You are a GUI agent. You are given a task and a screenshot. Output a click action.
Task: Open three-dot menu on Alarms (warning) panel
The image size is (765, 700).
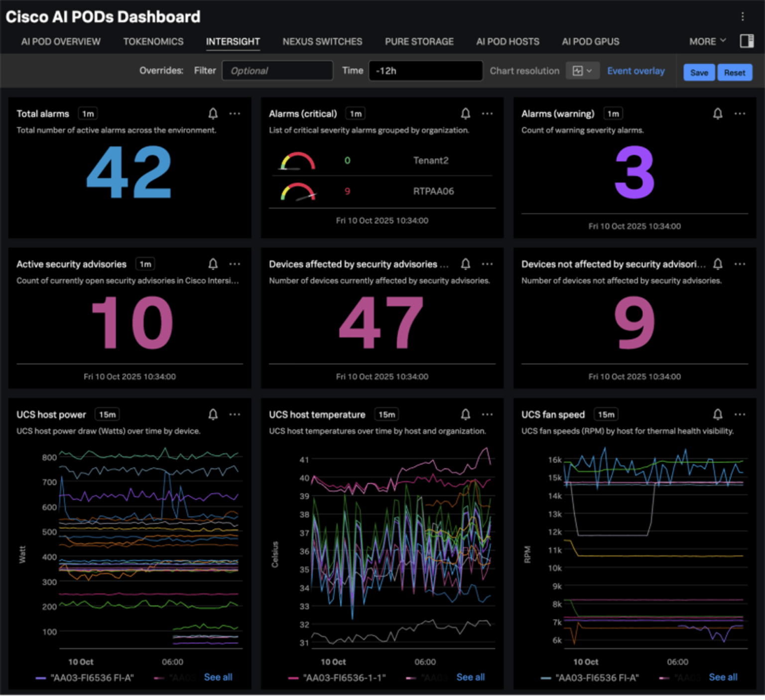tap(740, 114)
